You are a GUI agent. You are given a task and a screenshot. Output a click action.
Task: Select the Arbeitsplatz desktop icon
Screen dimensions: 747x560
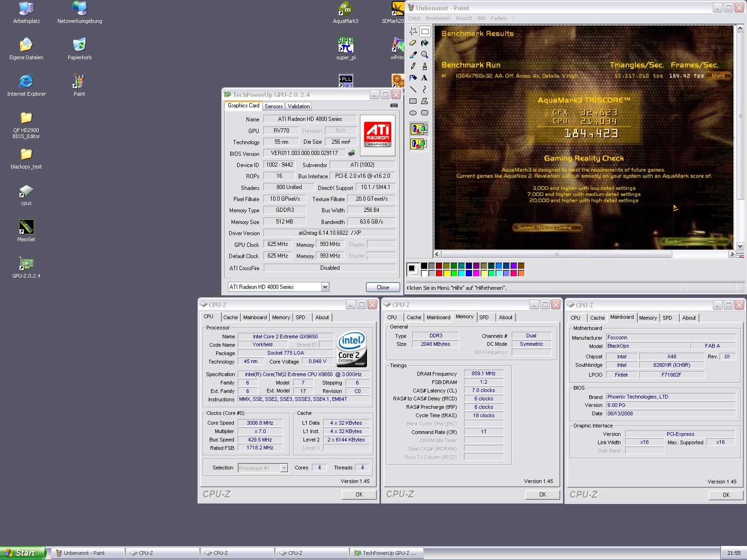click(26, 13)
